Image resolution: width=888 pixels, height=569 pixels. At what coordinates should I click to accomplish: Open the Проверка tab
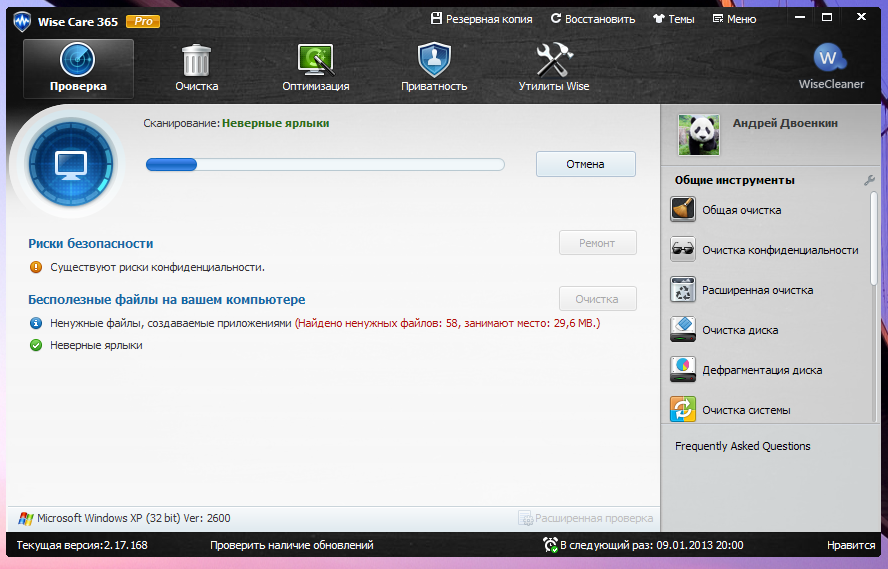tap(78, 69)
